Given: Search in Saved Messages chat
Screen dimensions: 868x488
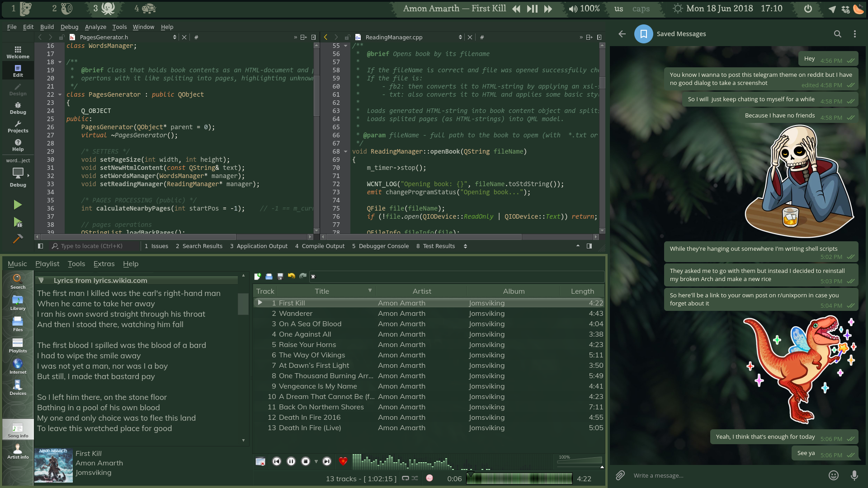Looking at the screenshot, I should [837, 34].
